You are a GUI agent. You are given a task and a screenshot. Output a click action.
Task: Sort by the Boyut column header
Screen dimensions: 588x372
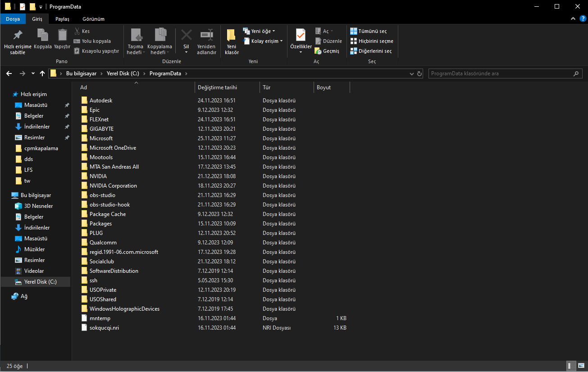tap(332, 87)
